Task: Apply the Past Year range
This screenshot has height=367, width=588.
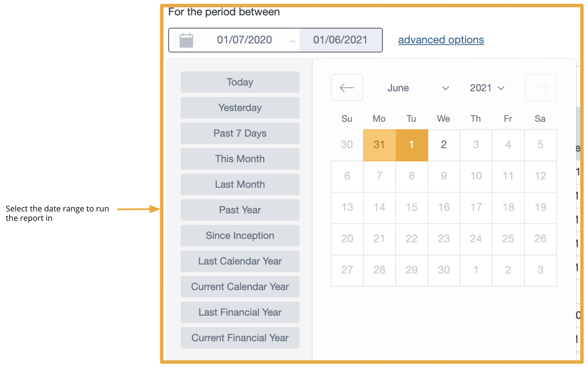Action: [240, 210]
